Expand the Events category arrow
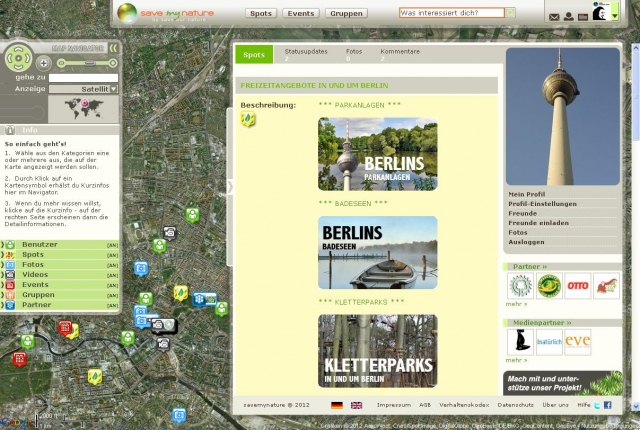 point(2,285)
